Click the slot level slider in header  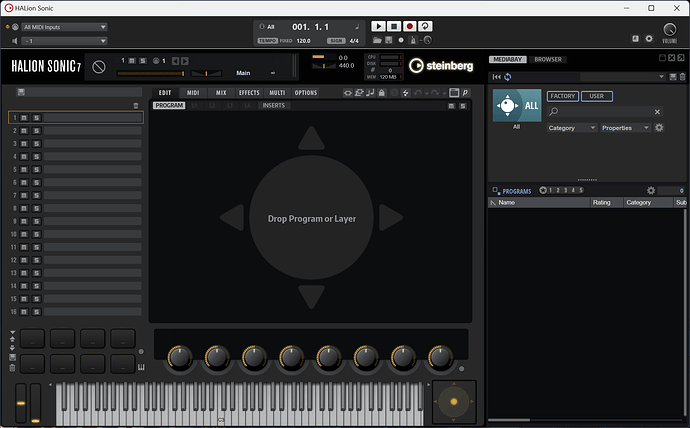(150, 73)
